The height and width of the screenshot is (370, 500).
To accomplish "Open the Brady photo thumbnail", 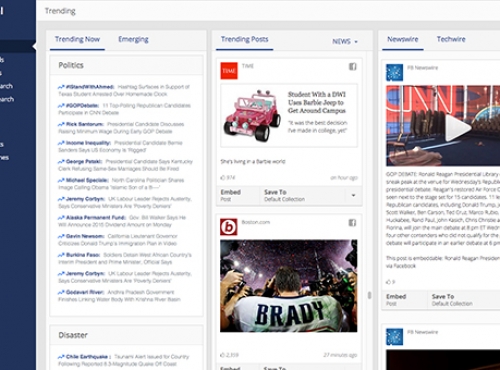I will click(289, 286).
